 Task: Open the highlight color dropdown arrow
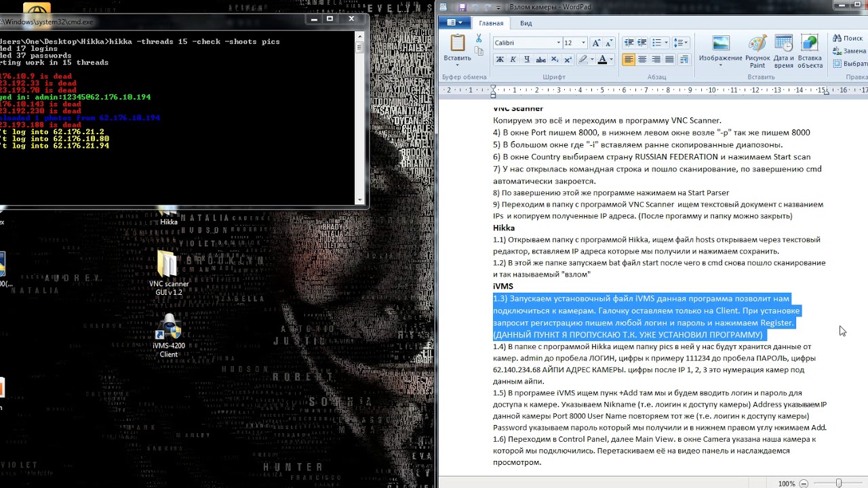[591, 60]
